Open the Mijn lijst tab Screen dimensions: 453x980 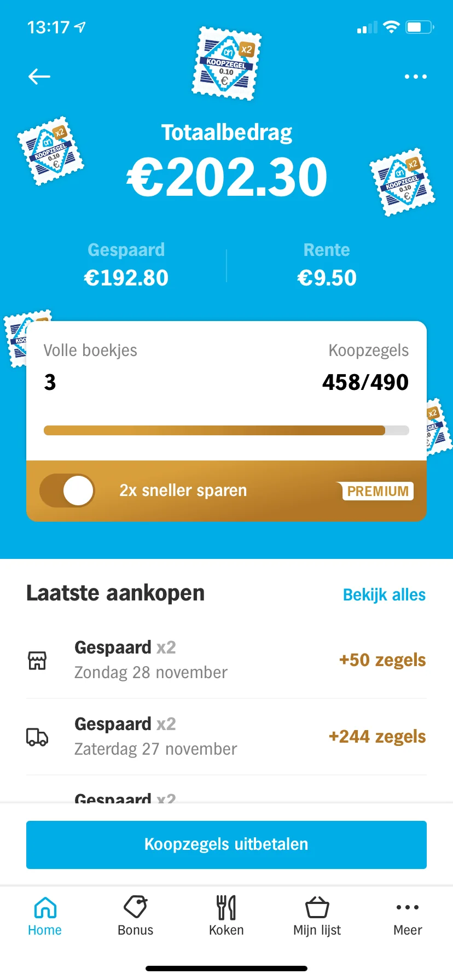317,916
